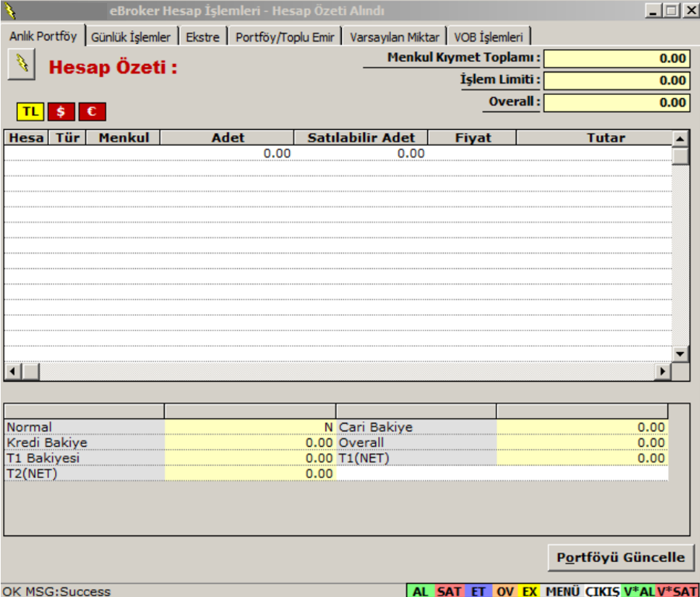Click the Hesa column header
This screenshot has height=597, width=700.
[x=26, y=137]
